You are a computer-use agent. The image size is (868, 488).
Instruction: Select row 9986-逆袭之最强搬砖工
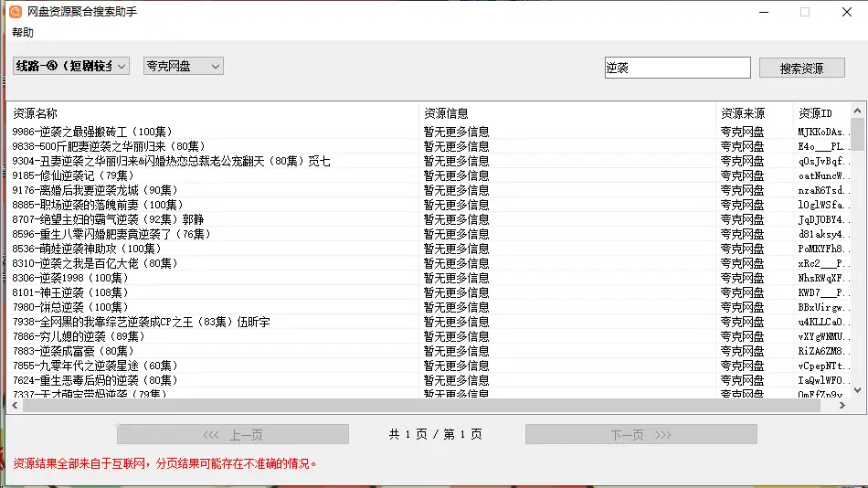coord(93,132)
